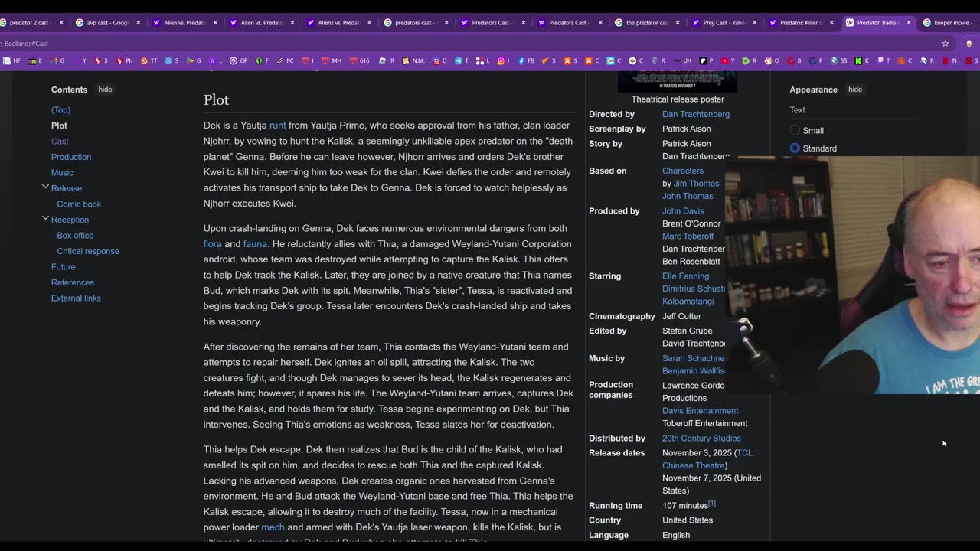Open the UH bookmark
Screen dimensions: 980x551
(x=682, y=60)
